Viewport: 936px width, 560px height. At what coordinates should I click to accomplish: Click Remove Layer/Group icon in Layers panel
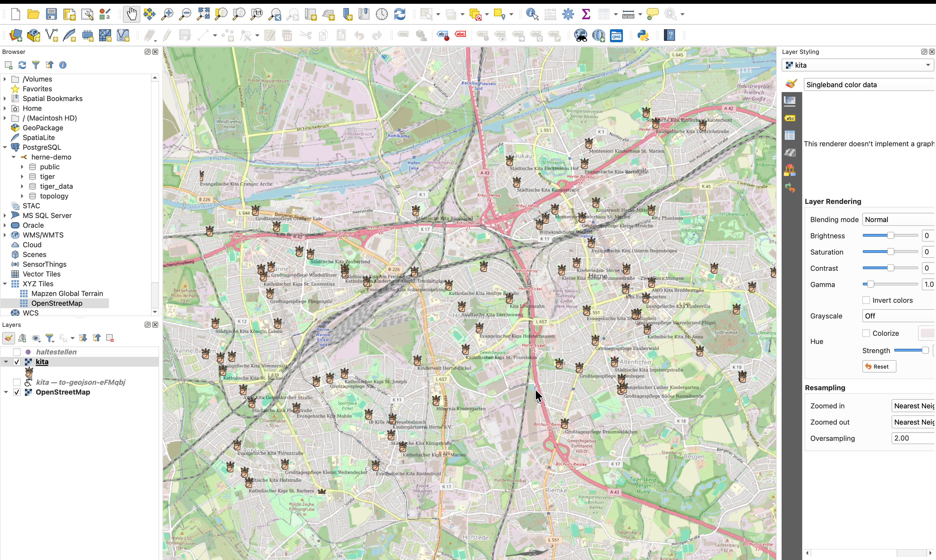(x=110, y=338)
